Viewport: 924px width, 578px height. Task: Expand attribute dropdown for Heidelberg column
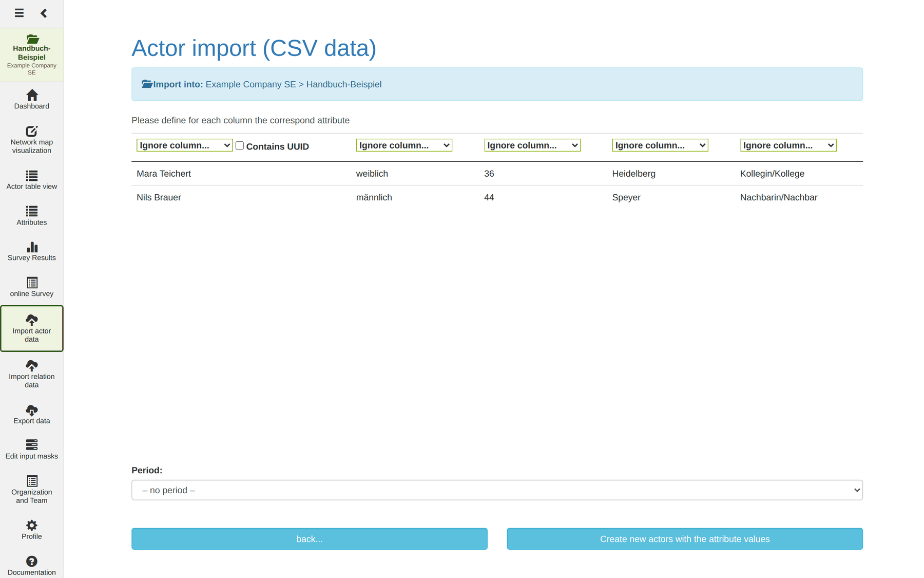660,145
